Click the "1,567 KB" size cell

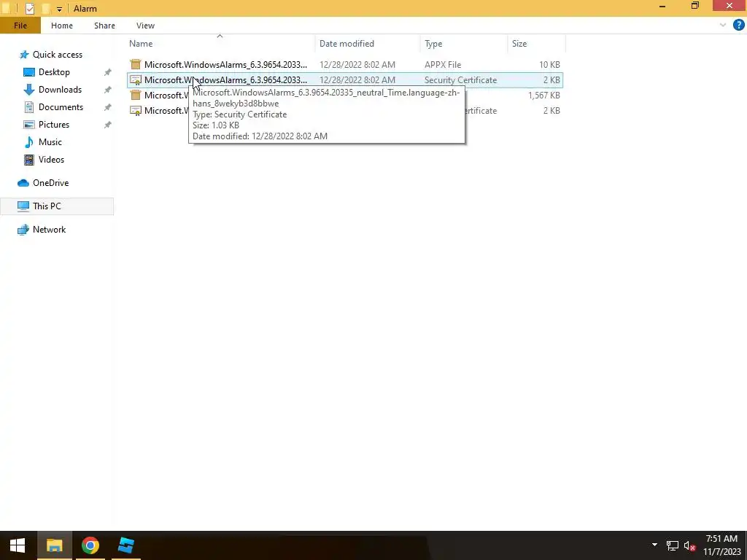tap(543, 96)
